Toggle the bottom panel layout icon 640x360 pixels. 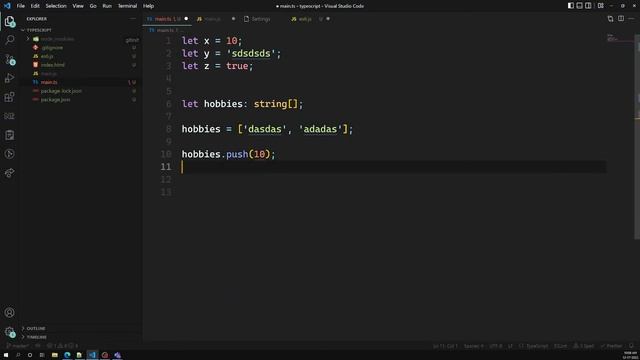[579, 6]
